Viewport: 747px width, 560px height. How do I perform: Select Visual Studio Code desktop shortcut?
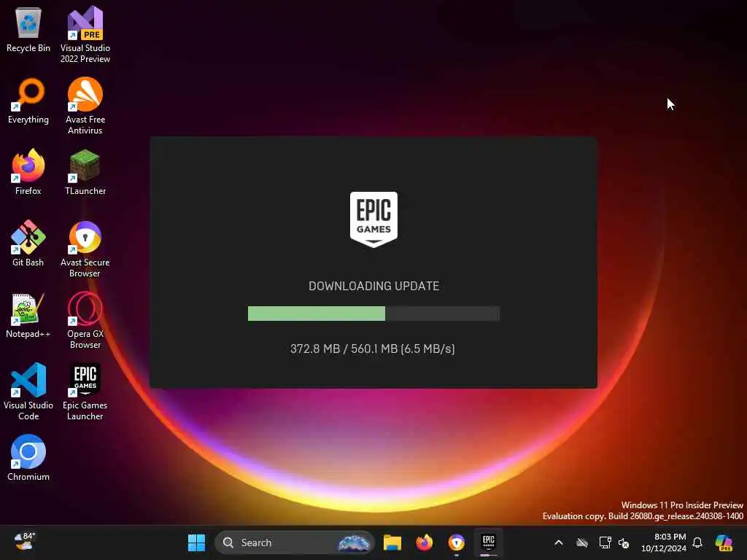click(28, 392)
